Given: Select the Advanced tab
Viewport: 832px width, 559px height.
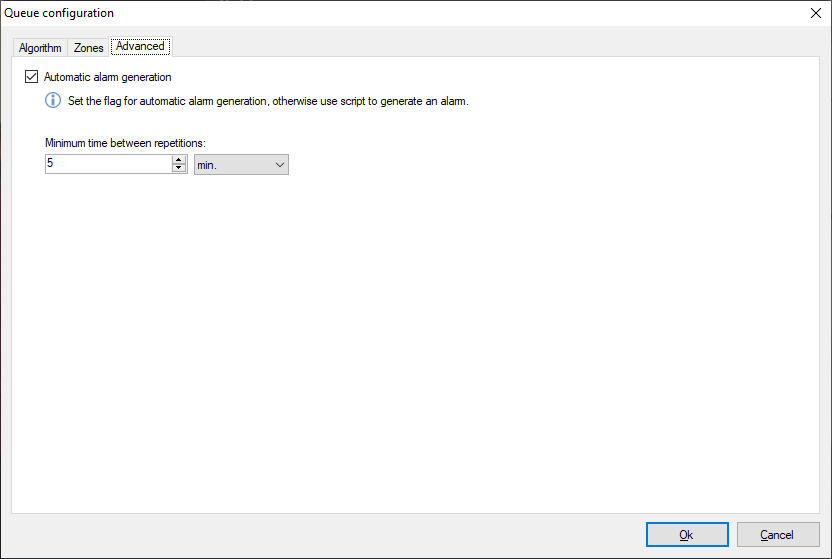Looking at the screenshot, I should point(140,46).
